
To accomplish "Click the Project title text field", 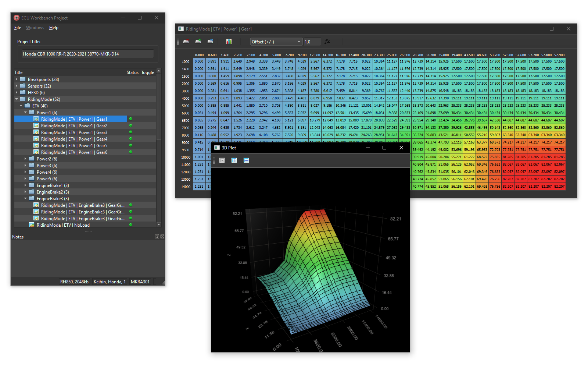I will (x=87, y=54).
